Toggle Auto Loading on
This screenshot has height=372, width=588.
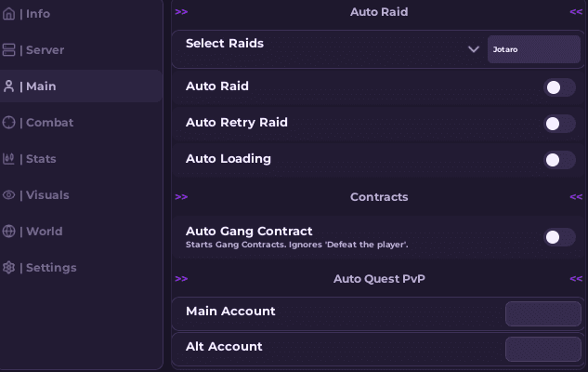(x=559, y=160)
